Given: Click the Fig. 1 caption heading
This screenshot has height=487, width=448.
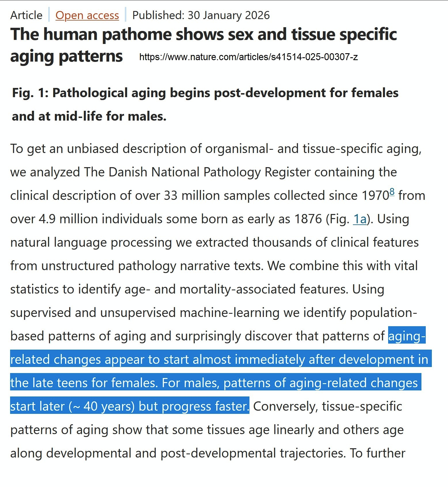Looking at the screenshot, I should (x=205, y=104).
